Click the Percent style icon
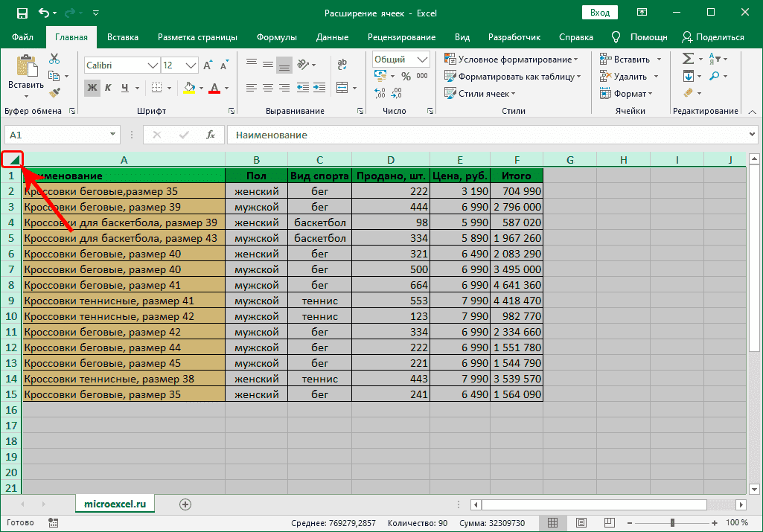The image size is (763, 532). (x=406, y=76)
